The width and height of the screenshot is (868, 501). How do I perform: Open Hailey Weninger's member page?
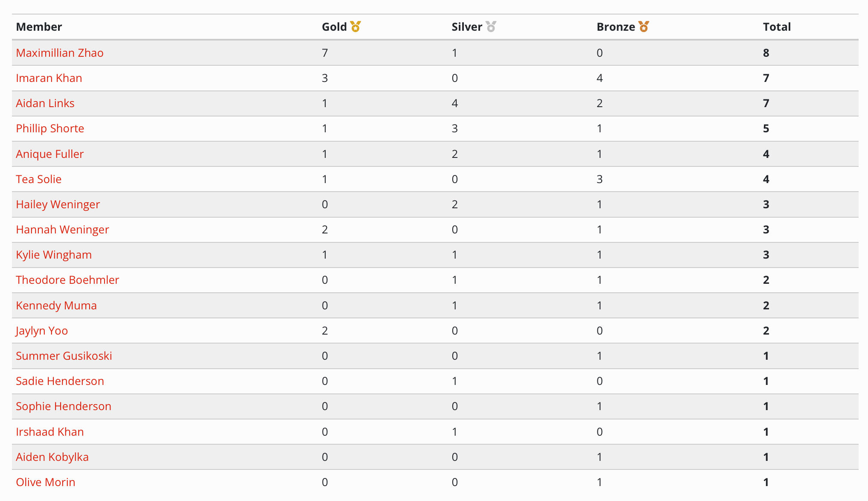[x=58, y=204]
